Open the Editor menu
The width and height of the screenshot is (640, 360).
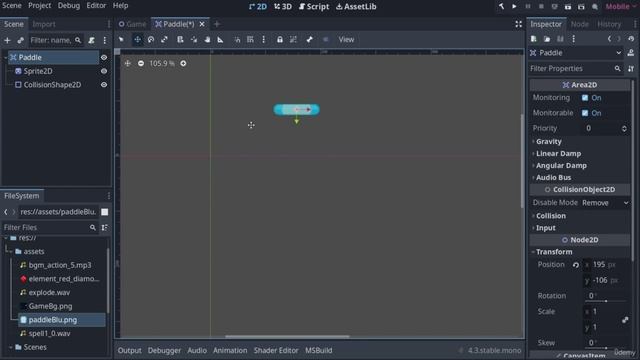click(96, 6)
